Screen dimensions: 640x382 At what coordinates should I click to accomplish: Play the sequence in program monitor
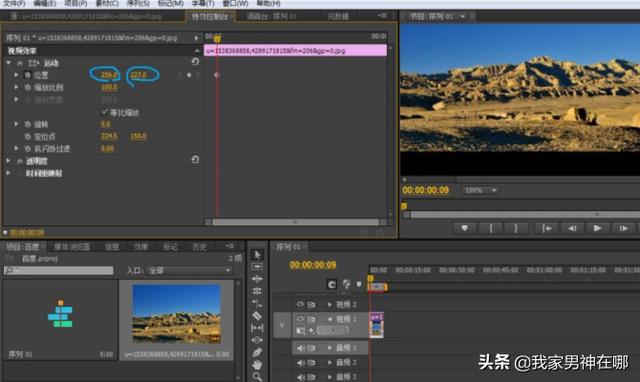click(597, 229)
